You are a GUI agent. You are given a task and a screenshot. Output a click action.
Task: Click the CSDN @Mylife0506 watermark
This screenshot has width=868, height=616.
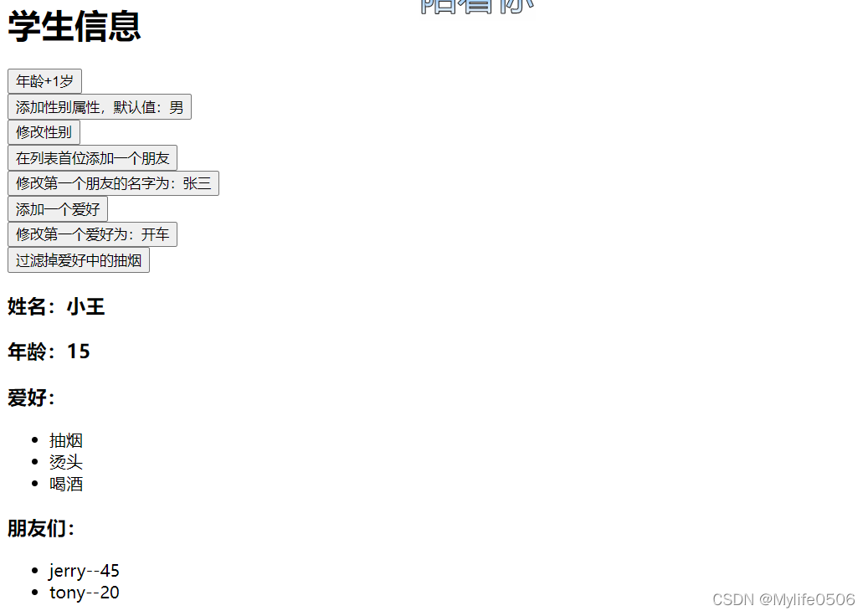coord(783,599)
